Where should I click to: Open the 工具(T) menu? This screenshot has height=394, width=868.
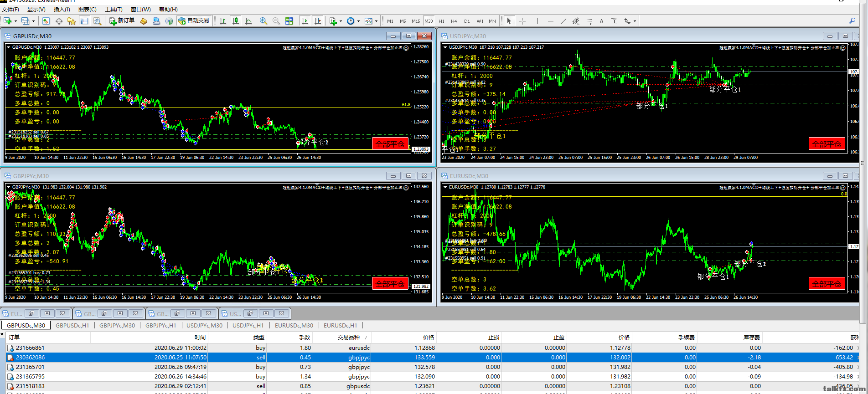click(114, 9)
